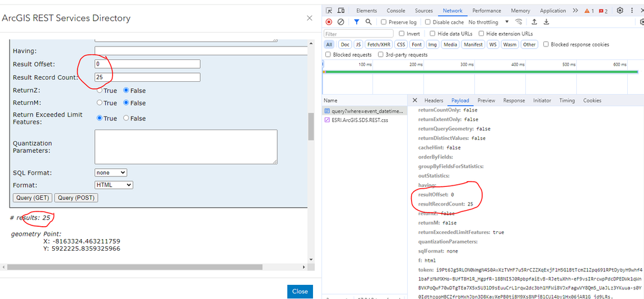Open the No throttling dropdown

488,22
